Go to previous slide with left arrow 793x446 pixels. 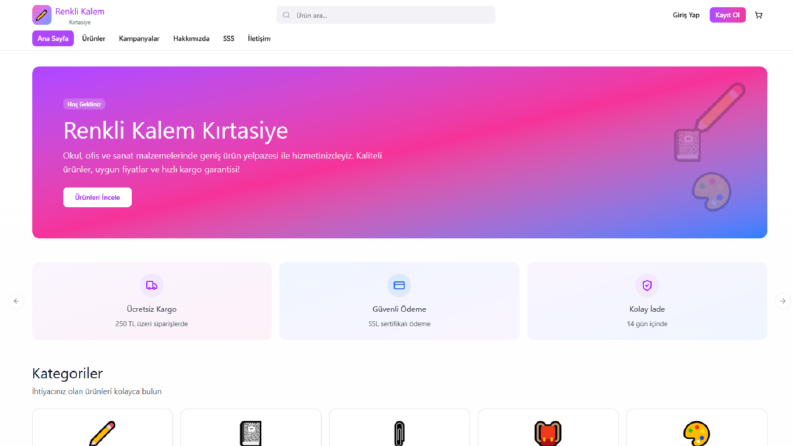point(16,301)
